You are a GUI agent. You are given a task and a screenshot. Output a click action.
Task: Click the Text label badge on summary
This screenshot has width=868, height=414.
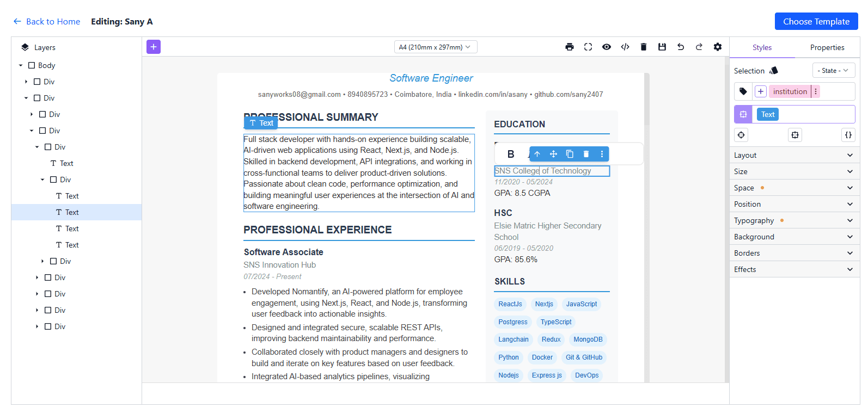pos(261,123)
